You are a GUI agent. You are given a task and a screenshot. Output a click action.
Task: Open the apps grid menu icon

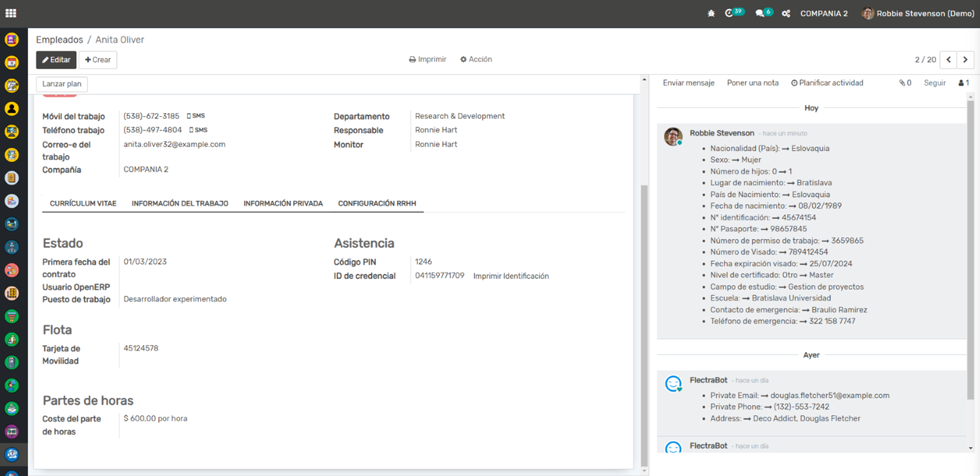(11, 13)
